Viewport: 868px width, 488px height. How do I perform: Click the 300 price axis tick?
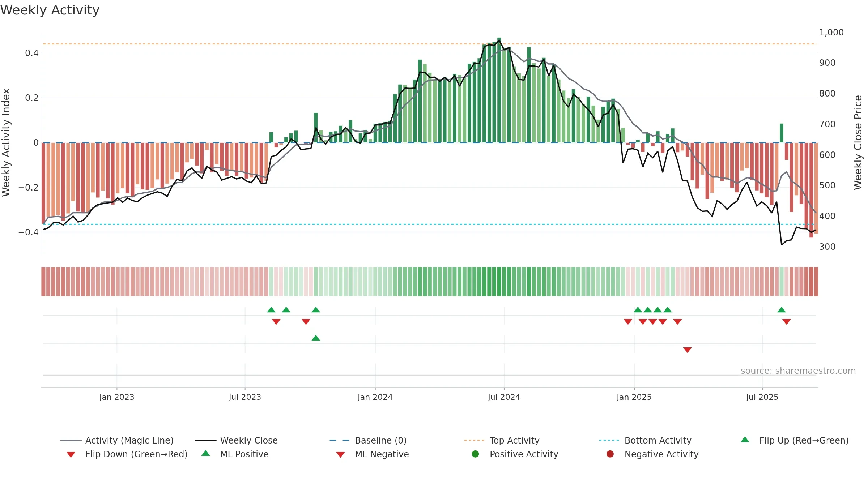coord(827,247)
